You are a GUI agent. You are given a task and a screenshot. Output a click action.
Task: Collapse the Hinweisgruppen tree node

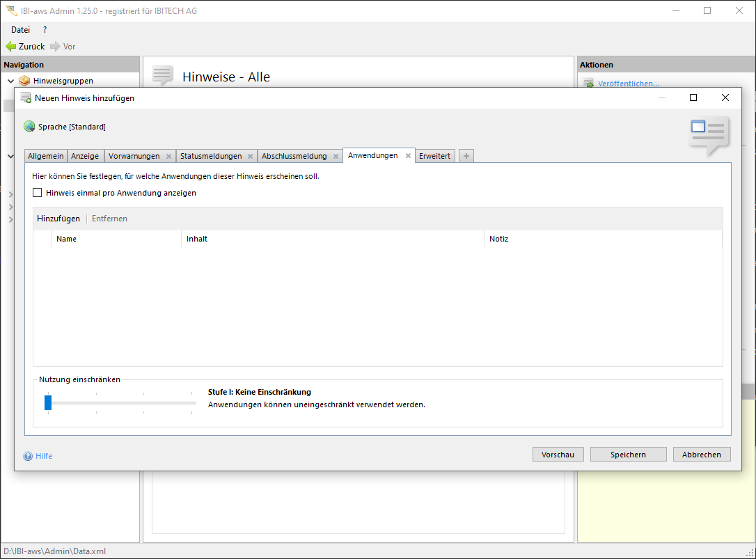10,81
